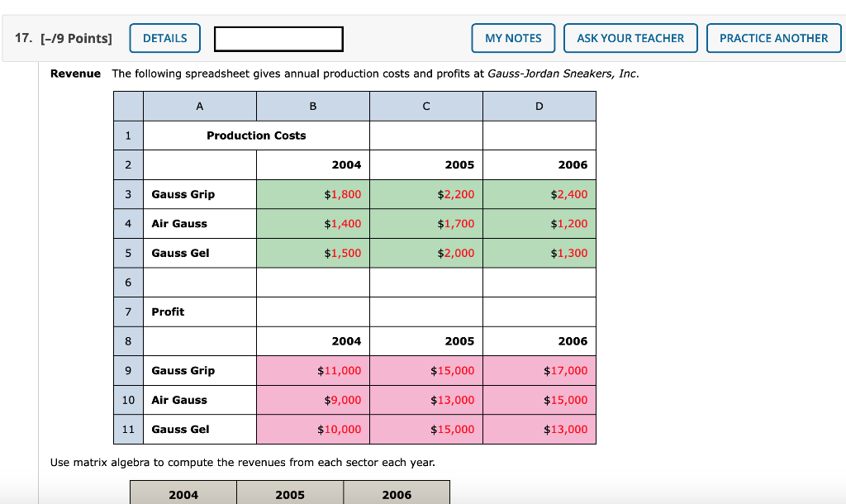Click the $1,800 production cost cell
Viewport: 846px width, 504px height.
coord(313,194)
